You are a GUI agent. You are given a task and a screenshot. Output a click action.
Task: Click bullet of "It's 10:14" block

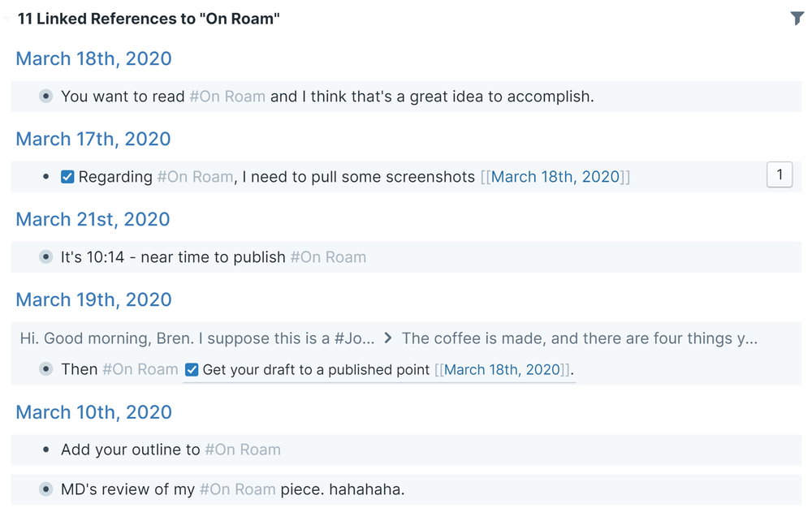pos(46,256)
